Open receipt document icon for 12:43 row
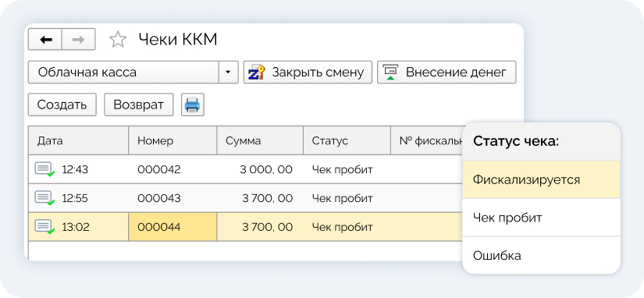Viewport: 644px width, 298px height. pyautogui.click(x=44, y=169)
